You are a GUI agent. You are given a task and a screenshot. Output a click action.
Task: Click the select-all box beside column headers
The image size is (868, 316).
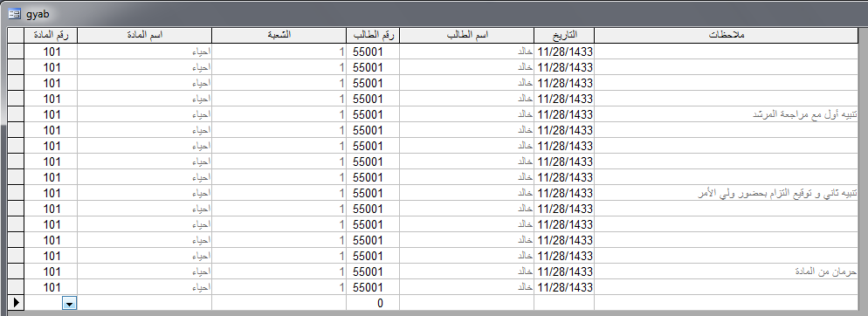tap(16, 35)
